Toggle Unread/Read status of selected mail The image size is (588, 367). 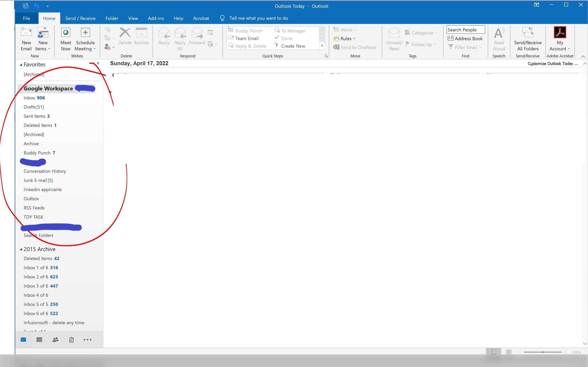point(393,39)
